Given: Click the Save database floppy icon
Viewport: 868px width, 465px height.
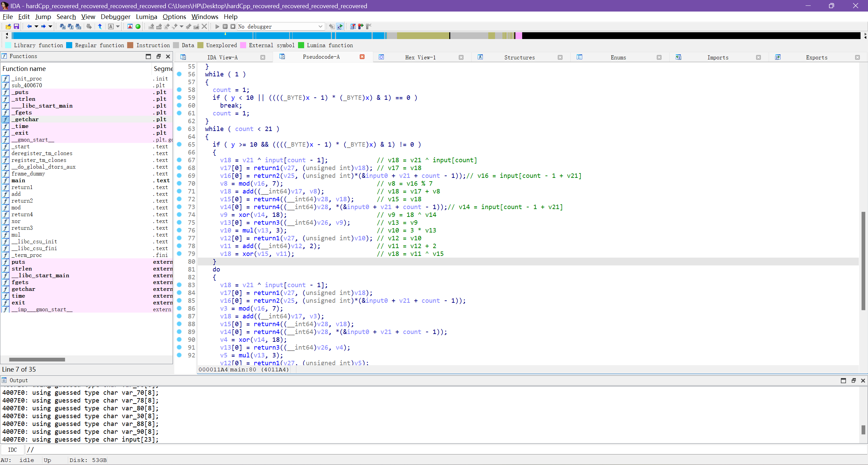Looking at the screenshot, I should [x=16, y=26].
